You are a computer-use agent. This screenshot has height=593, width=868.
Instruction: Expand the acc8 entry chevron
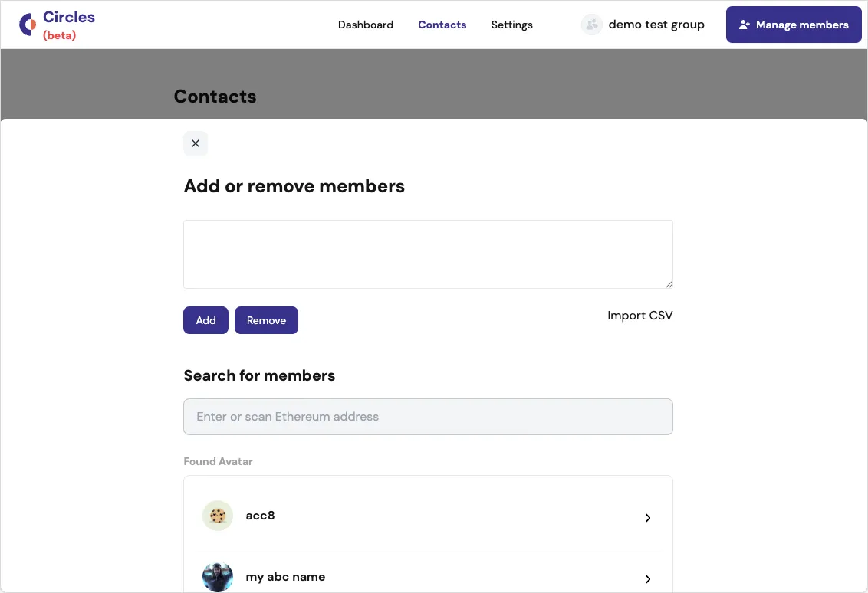[647, 518]
